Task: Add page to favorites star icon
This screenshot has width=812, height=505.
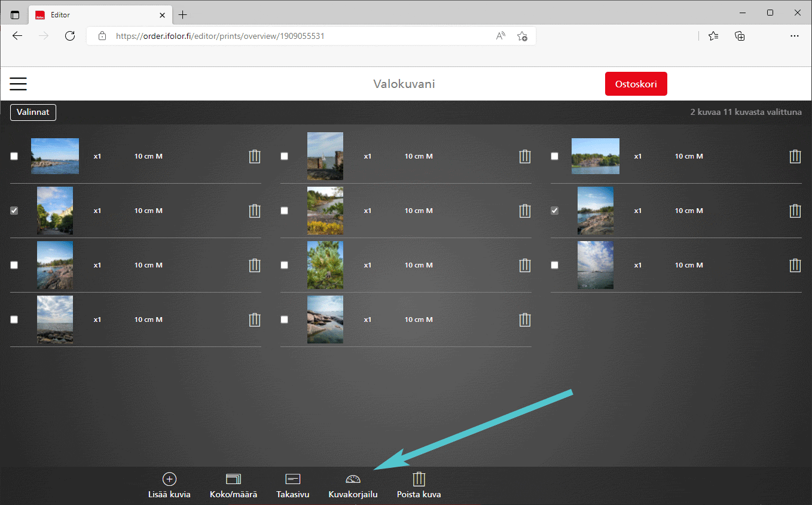Action: pos(522,36)
